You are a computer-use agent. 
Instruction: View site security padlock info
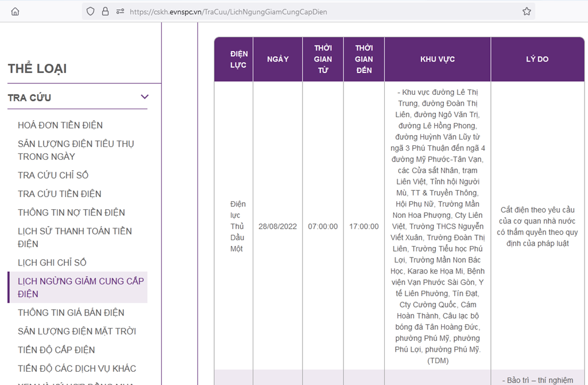106,11
